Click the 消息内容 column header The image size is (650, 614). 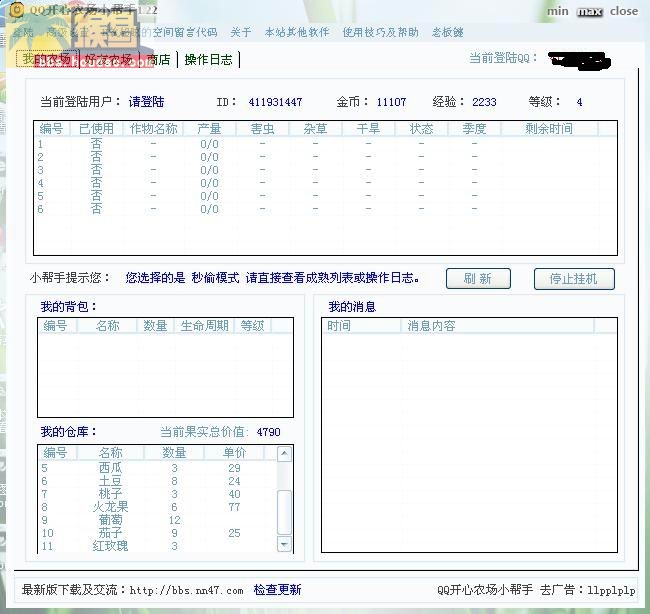click(x=497, y=325)
